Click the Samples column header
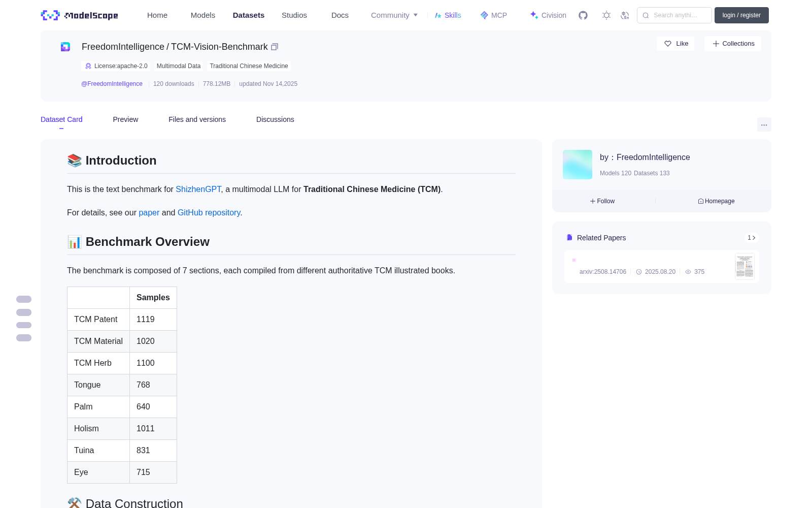Screen dimensions: 812x508 pos(153,298)
